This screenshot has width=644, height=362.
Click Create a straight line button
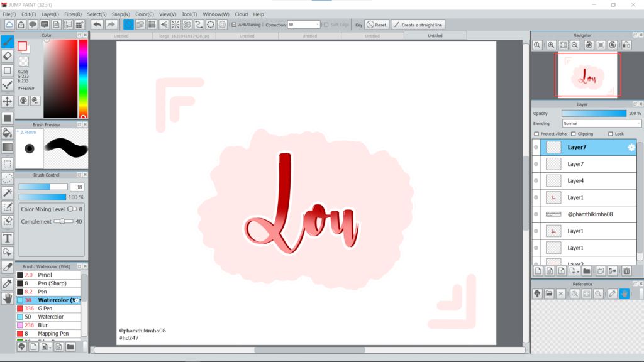coord(418,25)
